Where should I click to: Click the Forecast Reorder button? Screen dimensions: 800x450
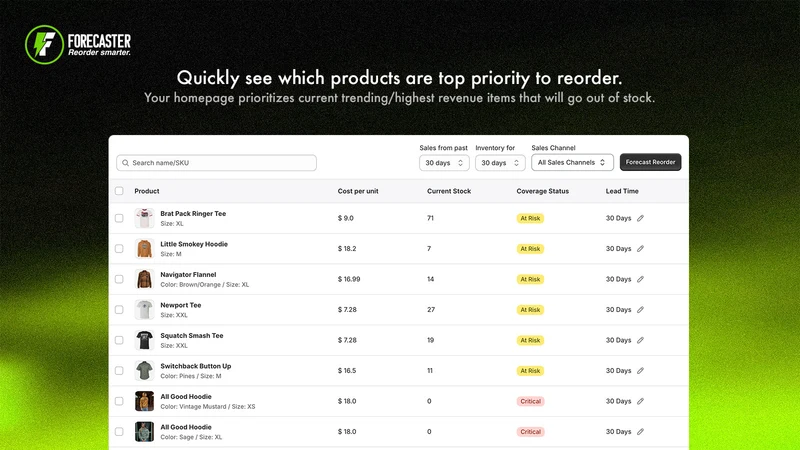(650, 162)
